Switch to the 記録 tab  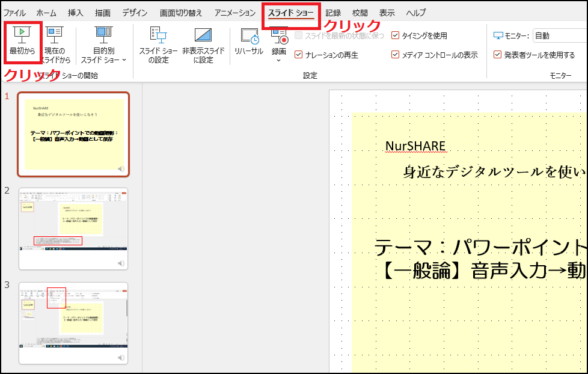333,13
